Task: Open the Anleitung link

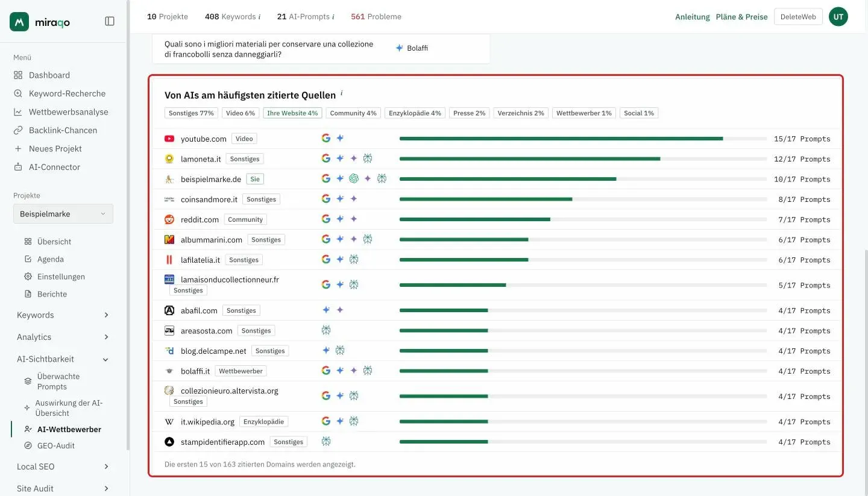Action: (x=693, y=17)
